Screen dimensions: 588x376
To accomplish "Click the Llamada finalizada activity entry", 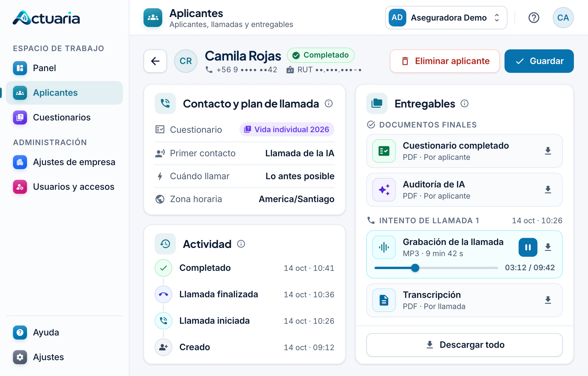I will coord(245,294).
